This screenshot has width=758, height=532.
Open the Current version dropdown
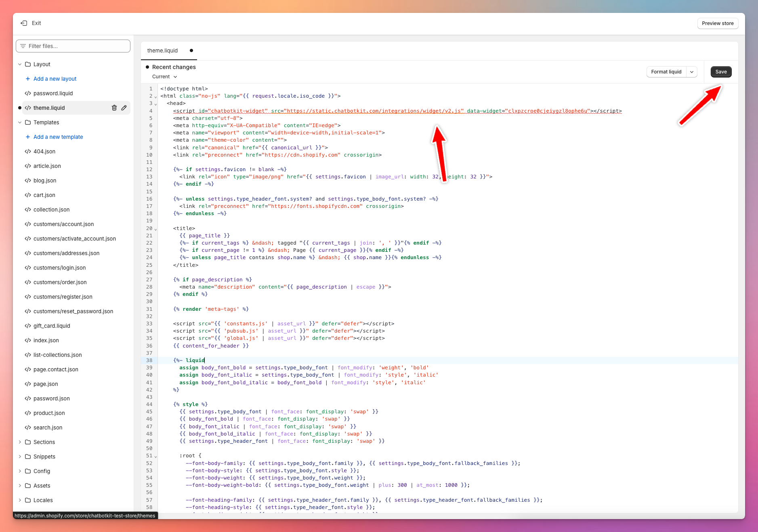coord(165,77)
